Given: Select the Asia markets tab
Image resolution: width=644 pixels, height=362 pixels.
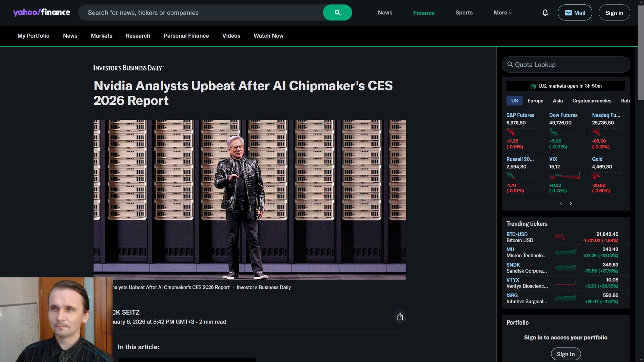Looking at the screenshot, I should point(557,101).
